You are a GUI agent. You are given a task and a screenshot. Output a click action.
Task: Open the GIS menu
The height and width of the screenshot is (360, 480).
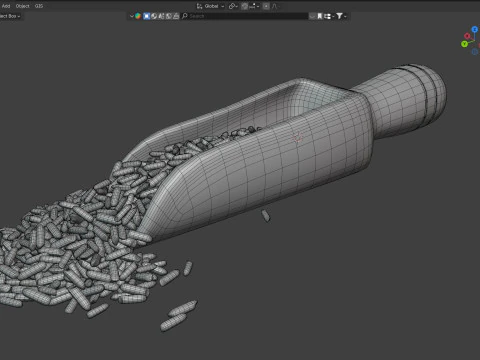[39, 6]
